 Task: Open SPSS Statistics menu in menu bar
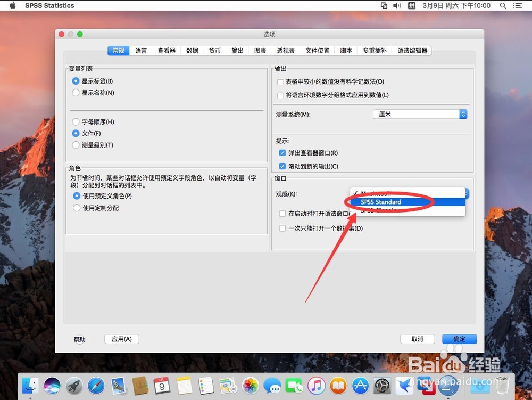(x=49, y=5)
